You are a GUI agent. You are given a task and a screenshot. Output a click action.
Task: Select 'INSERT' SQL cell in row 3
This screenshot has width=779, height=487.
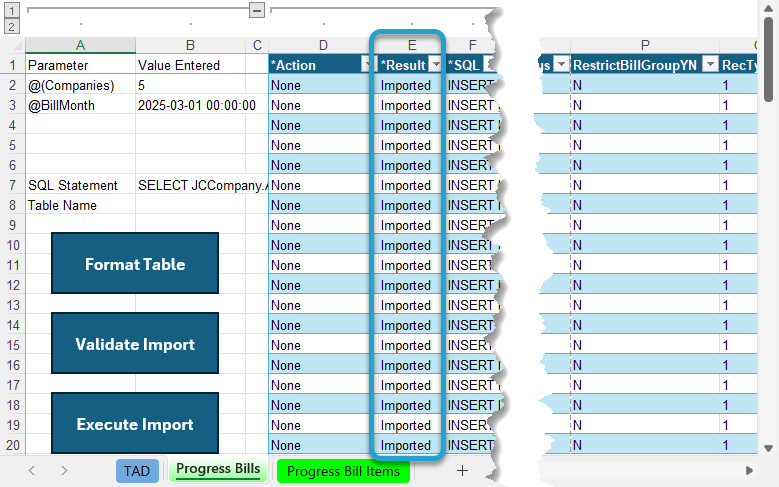[x=472, y=105]
